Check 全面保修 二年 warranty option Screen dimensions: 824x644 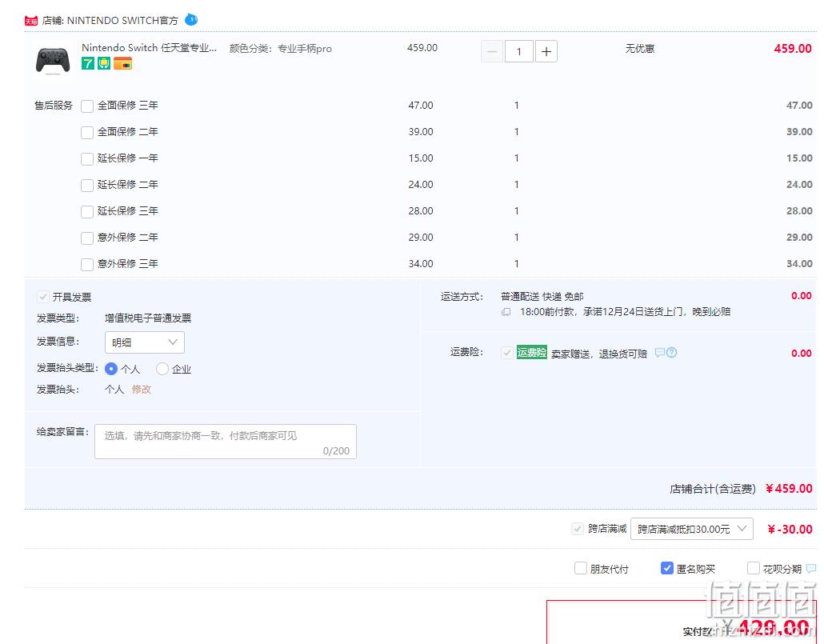click(87, 133)
